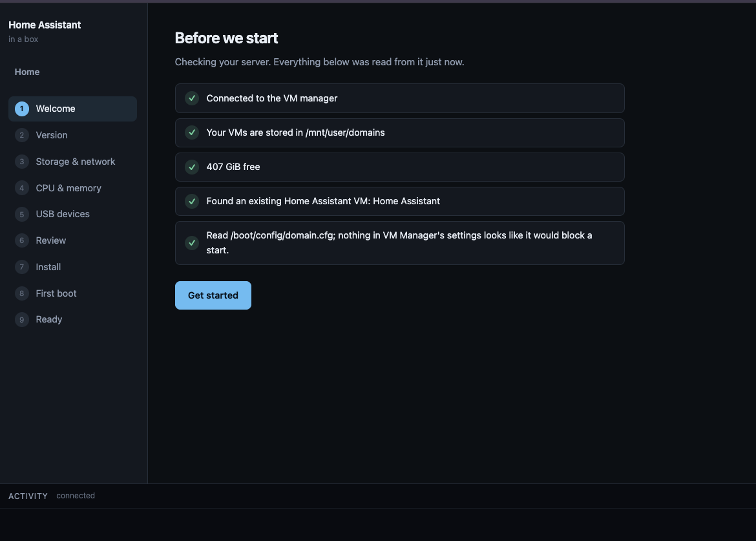Click the '407 GiB free' text
This screenshot has height=541, width=756.
233,167
